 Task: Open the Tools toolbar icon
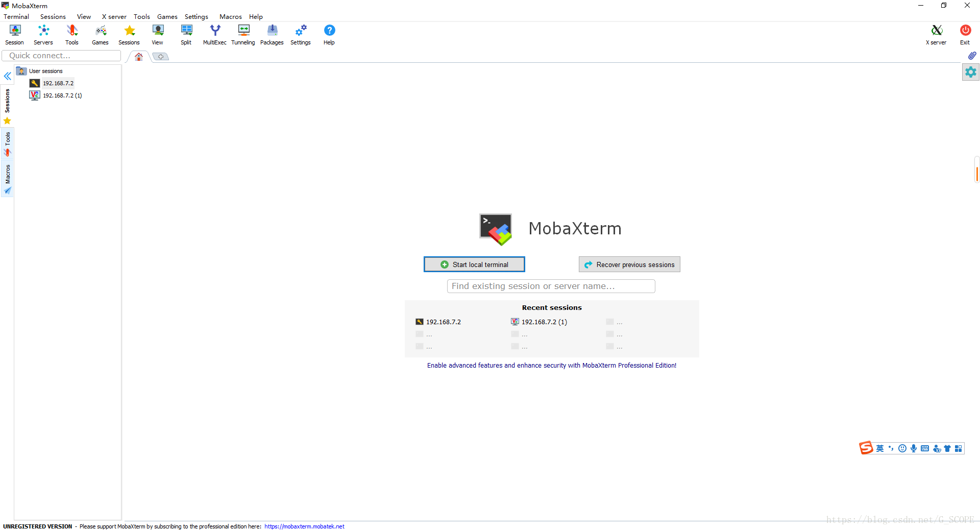tap(72, 35)
